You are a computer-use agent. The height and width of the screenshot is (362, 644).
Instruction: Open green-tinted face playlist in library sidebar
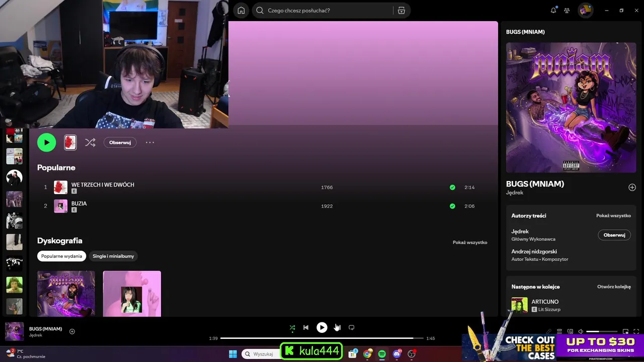pos(14,285)
